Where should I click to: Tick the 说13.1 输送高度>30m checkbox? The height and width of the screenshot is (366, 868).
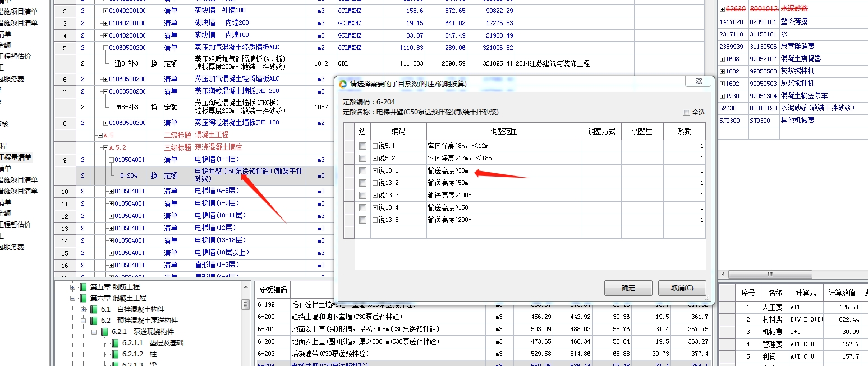[362, 170]
